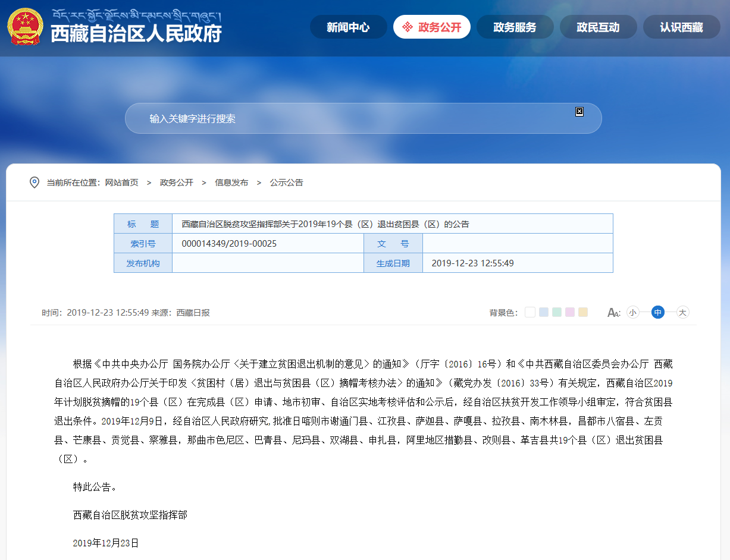Set the beige background color swatch
This screenshot has height=560, width=730.
tap(583, 312)
